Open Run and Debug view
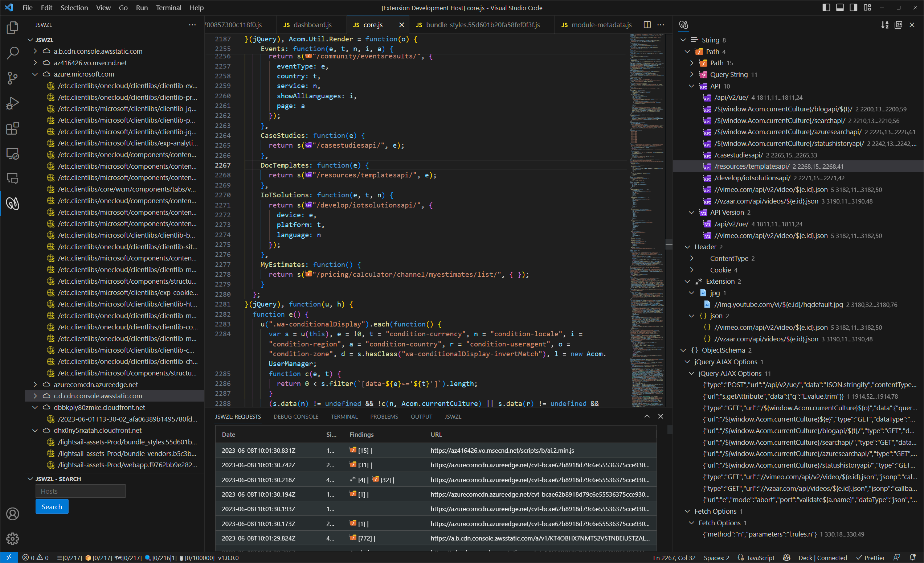The width and height of the screenshot is (924, 563). [x=12, y=103]
